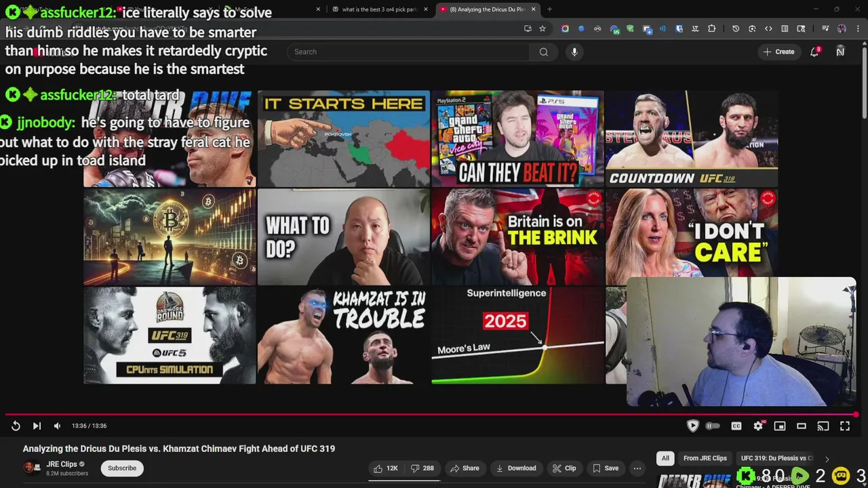Screen dimensions: 868x488
Task: Download the video
Action: [x=516, y=468]
